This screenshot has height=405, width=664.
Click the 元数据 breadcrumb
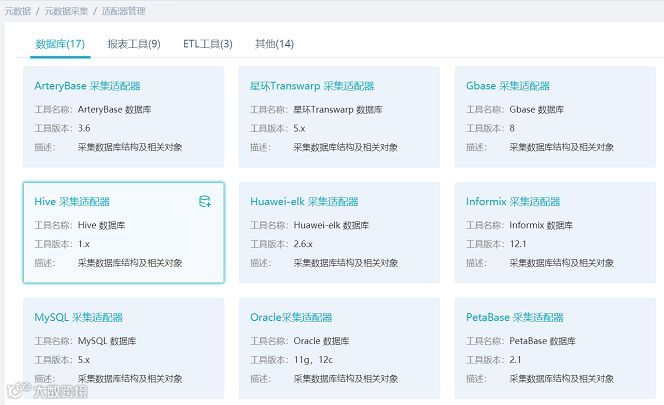pyautogui.click(x=18, y=11)
